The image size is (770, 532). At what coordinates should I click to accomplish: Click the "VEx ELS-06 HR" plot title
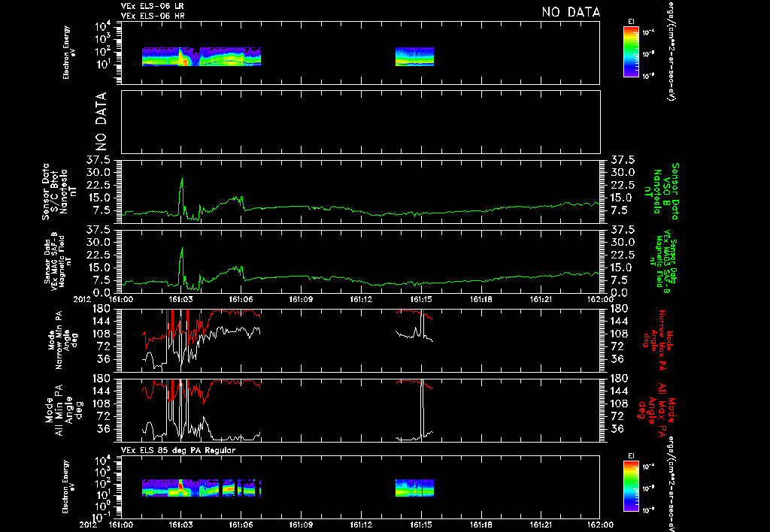[x=152, y=16]
